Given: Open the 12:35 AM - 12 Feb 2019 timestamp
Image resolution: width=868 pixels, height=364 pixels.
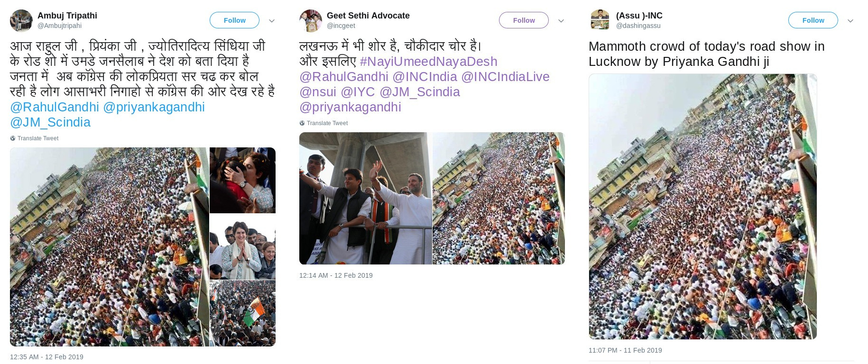Looking at the screenshot, I should point(46,357).
